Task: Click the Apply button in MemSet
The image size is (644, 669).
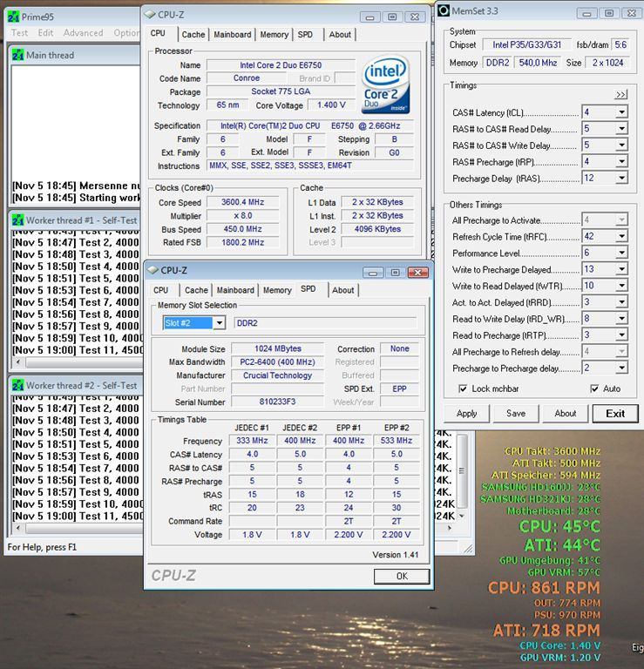Action: click(x=466, y=414)
